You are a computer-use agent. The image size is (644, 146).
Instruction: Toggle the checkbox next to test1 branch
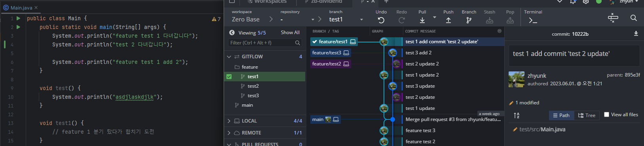[x=229, y=77]
